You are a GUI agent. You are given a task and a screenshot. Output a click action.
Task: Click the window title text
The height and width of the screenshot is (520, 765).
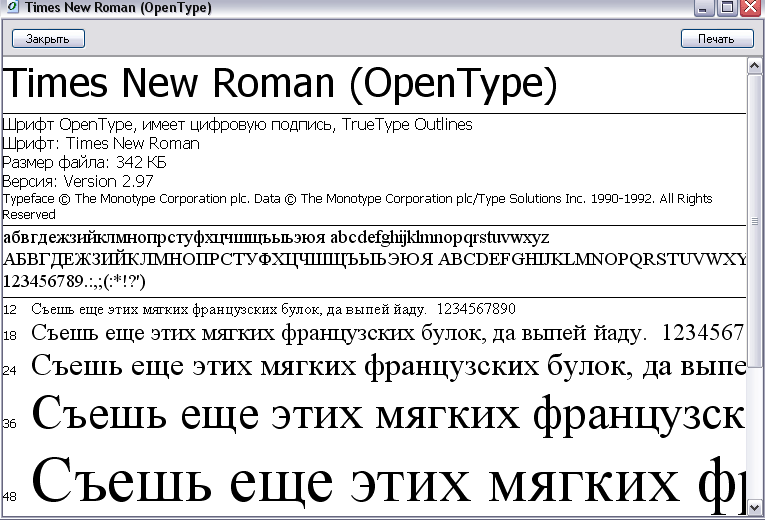pos(119,7)
